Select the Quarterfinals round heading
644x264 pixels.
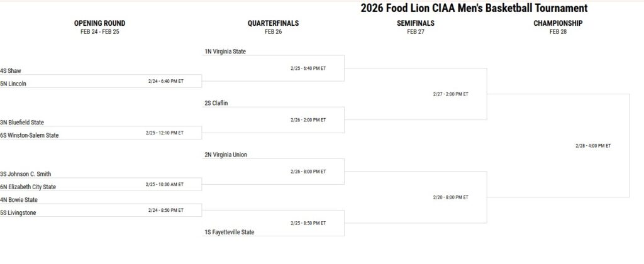tap(273, 23)
